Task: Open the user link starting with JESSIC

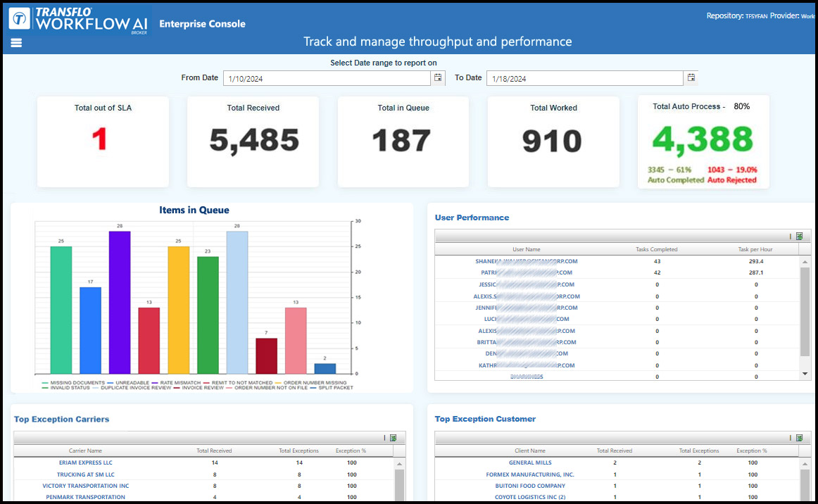Action: 527,285
